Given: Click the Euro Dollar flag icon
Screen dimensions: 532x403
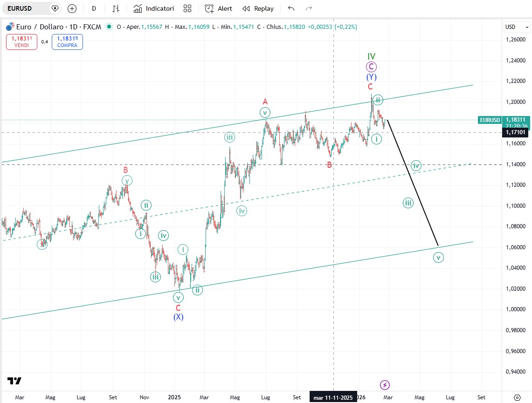Looking at the screenshot, I should 10,27.
